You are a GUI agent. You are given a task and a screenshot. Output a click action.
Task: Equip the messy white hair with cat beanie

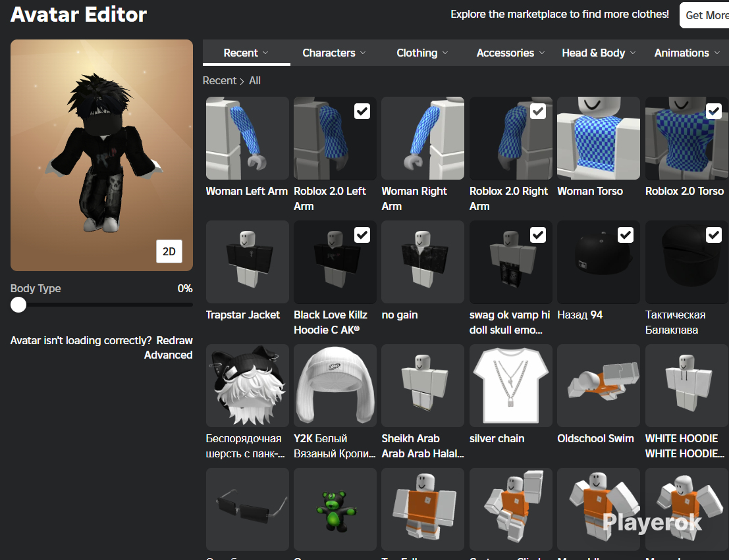pyautogui.click(x=248, y=385)
